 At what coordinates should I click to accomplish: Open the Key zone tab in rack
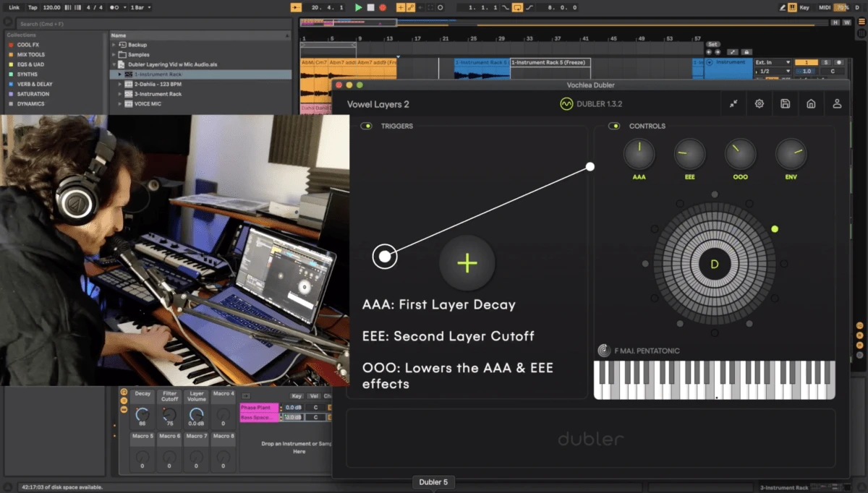(x=297, y=396)
